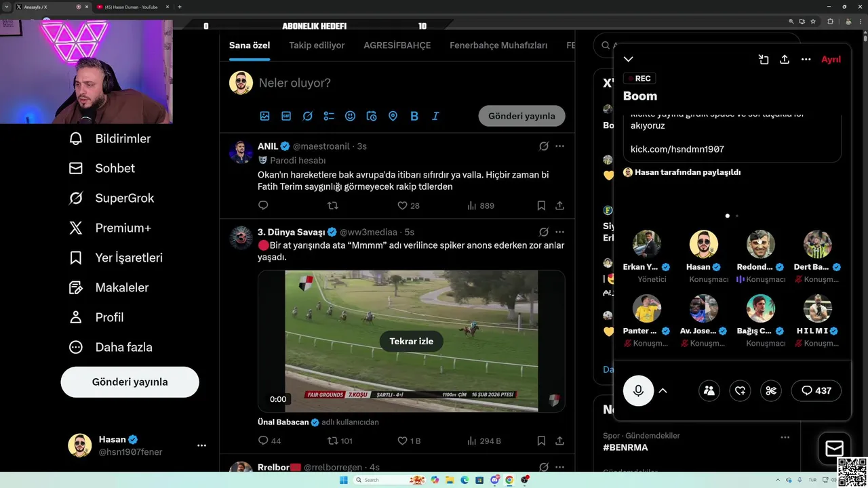This screenshot has height=488, width=868.
Task: Repost ANIL's post
Action: [333, 205]
